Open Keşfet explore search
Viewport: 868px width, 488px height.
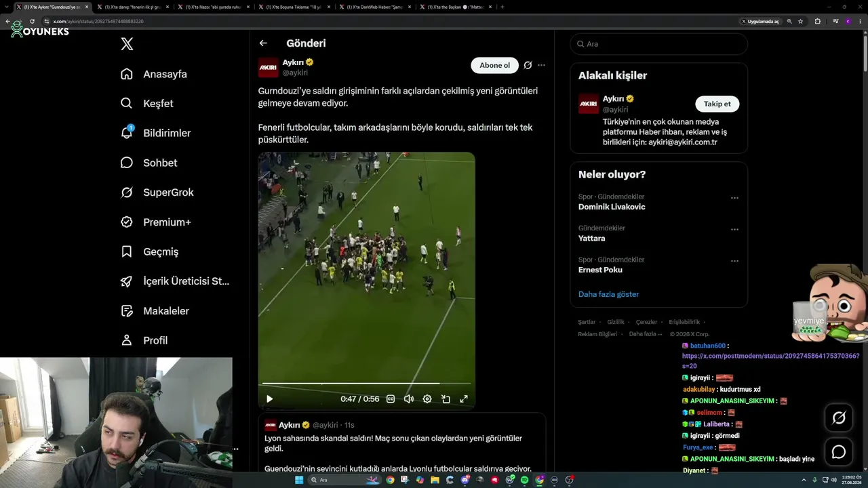click(147, 104)
